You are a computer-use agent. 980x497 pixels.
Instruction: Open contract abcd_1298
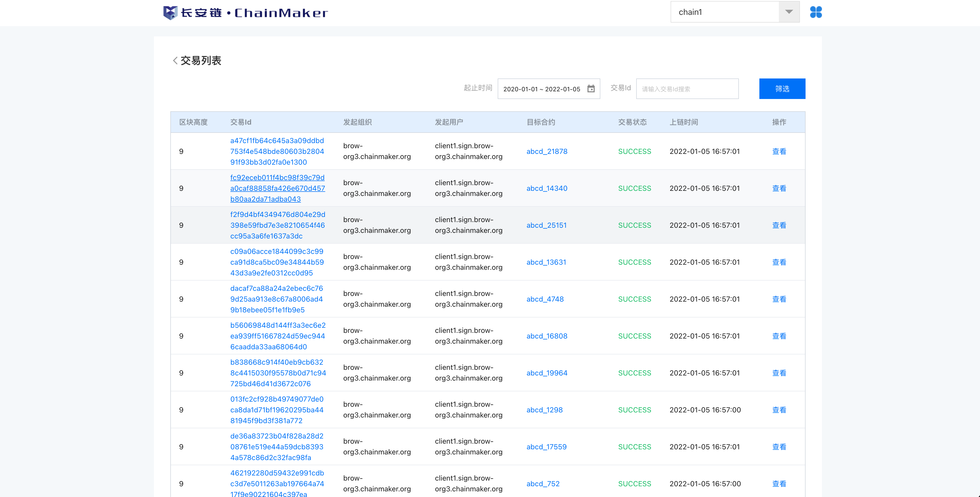point(544,410)
